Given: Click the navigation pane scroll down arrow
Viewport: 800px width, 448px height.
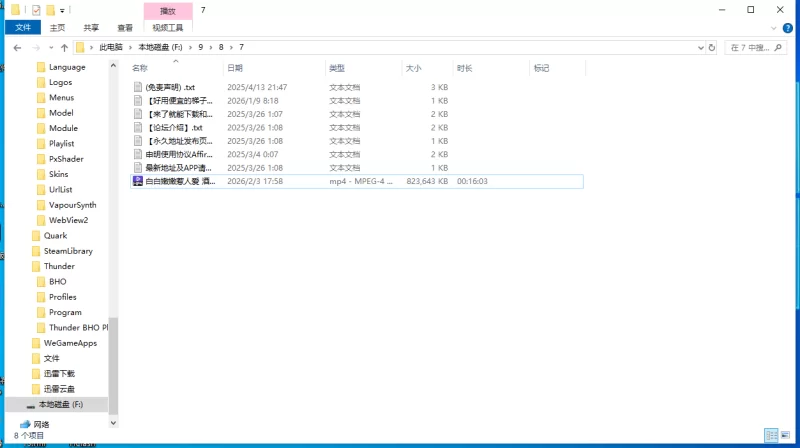Looking at the screenshot, I should click(113, 423).
